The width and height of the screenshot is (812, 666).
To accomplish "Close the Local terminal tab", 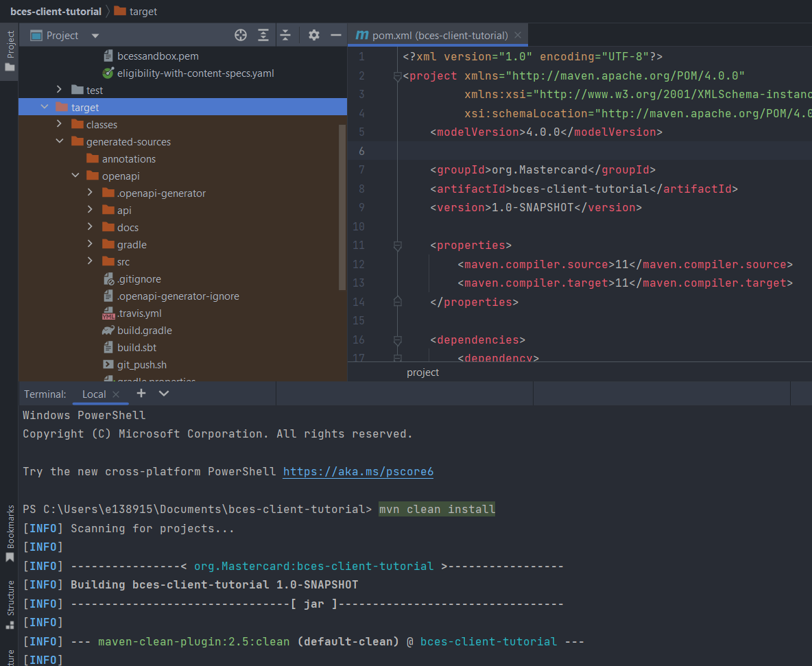I will tap(116, 394).
